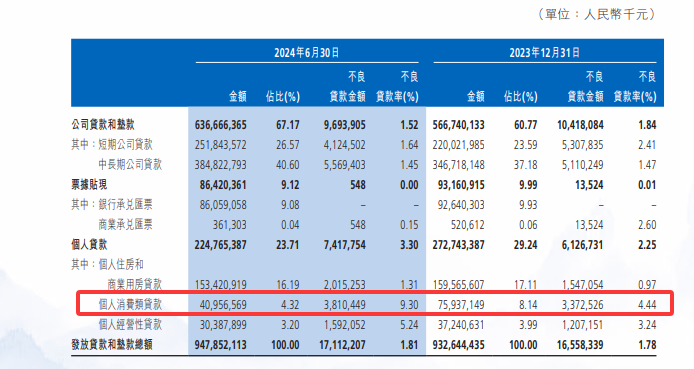The image size is (694, 369).
Task: Click the value 159,565,607
Action: 459,284
